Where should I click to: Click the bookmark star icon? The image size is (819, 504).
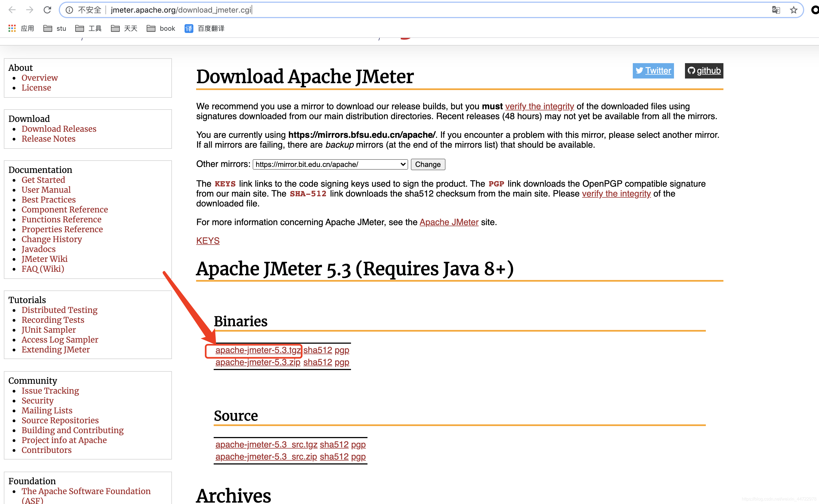coord(794,9)
